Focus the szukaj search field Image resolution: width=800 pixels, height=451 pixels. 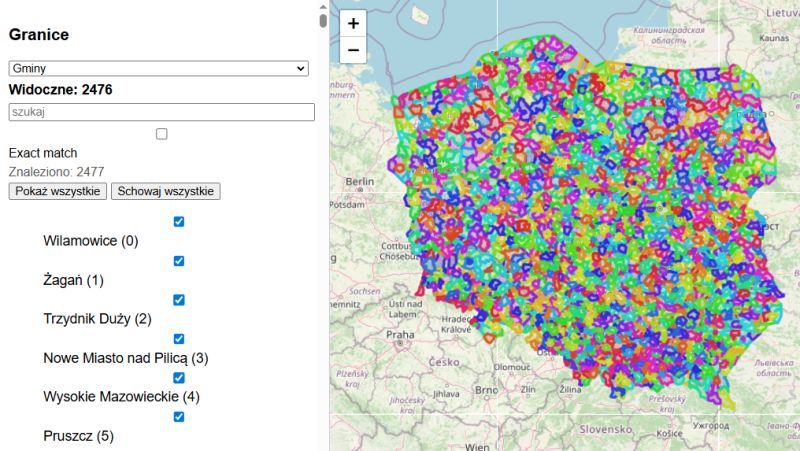pyautogui.click(x=162, y=112)
